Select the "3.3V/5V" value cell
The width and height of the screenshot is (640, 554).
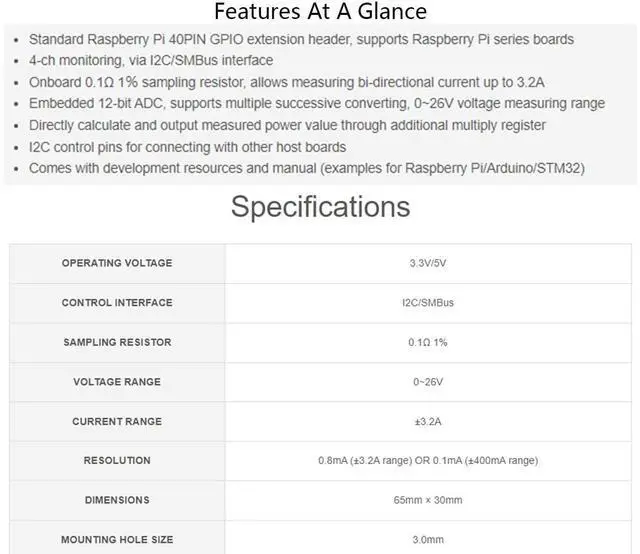tap(428, 263)
